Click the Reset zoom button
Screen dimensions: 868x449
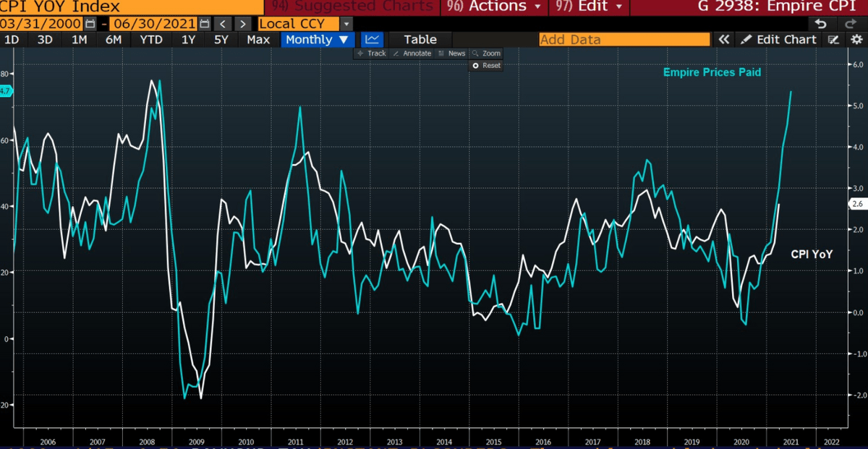pos(486,65)
